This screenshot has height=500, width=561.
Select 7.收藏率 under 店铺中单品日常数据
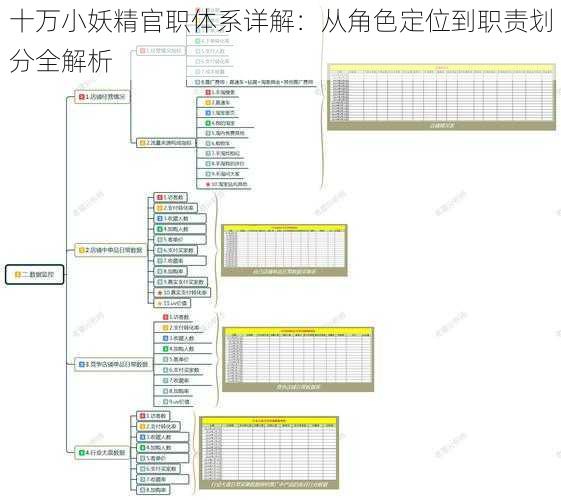[x=180, y=261]
